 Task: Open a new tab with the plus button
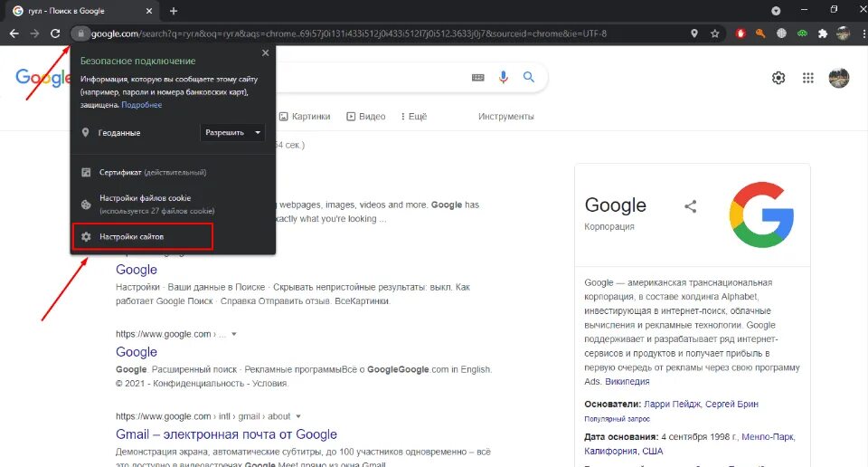tap(174, 11)
